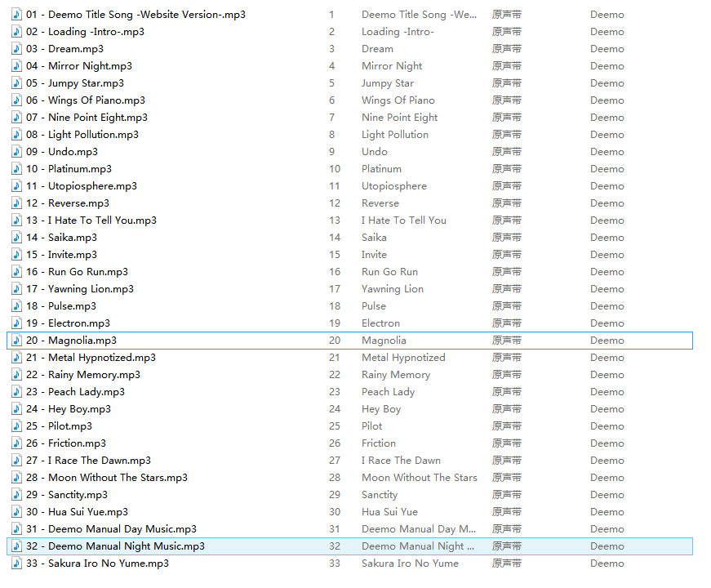Image resolution: width=711 pixels, height=588 pixels.
Task: Click the music icon of 16 - Run Go Run
Action: pyautogui.click(x=16, y=271)
